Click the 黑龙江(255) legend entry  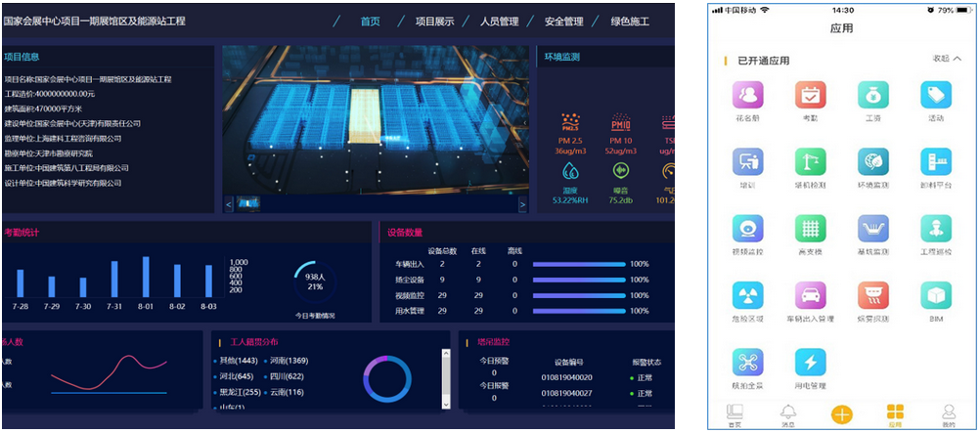(x=238, y=392)
